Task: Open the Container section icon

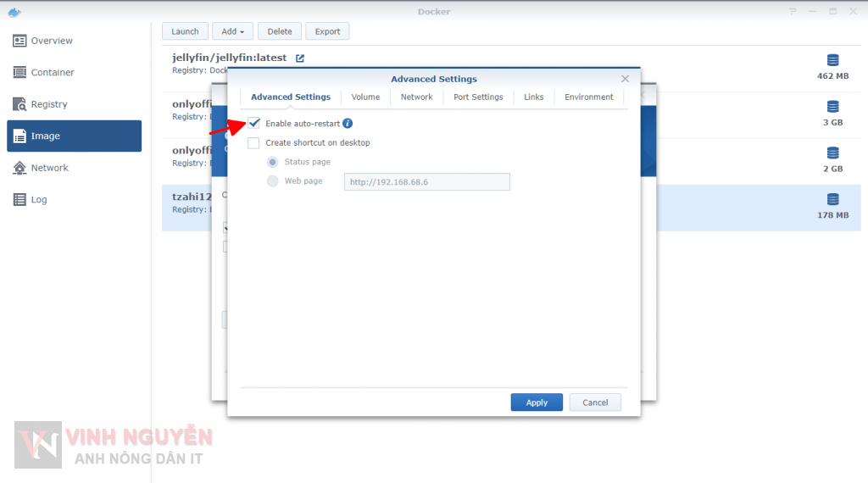Action: 19,73
